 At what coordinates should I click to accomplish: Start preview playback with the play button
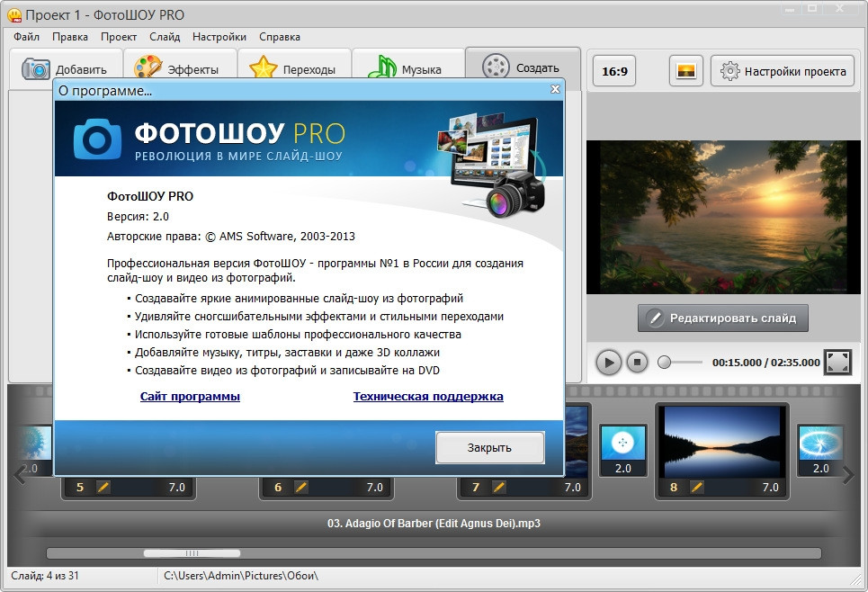point(608,363)
